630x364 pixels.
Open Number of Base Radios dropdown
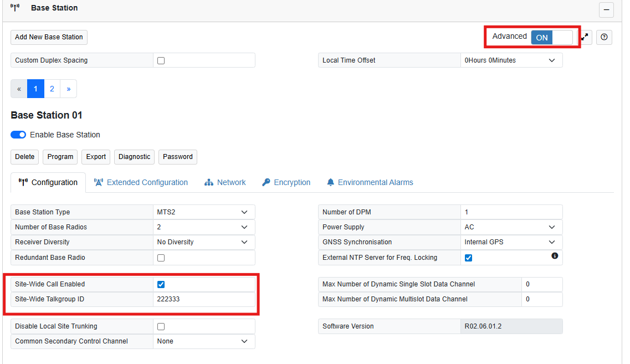click(204, 227)
